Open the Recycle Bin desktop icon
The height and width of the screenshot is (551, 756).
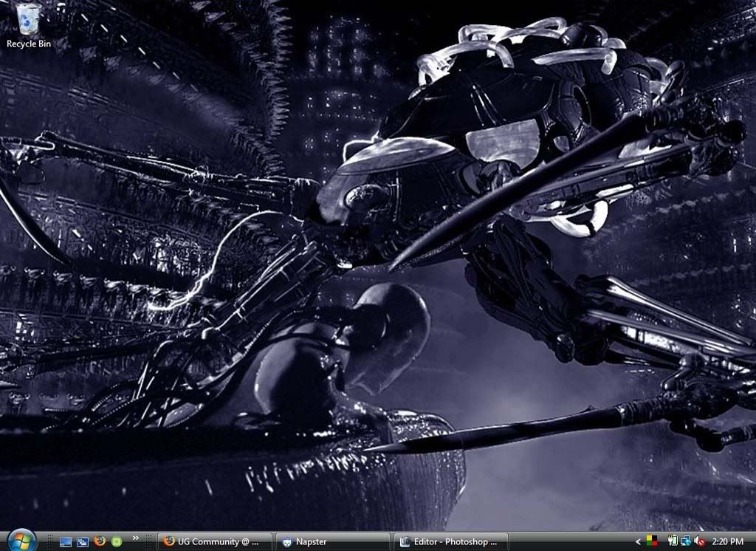[x=29, y=26]
